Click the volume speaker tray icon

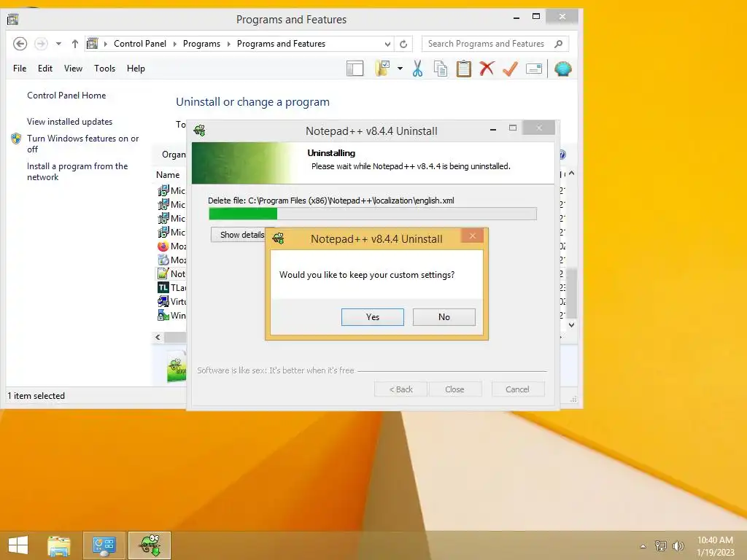[x=678, y=545]
